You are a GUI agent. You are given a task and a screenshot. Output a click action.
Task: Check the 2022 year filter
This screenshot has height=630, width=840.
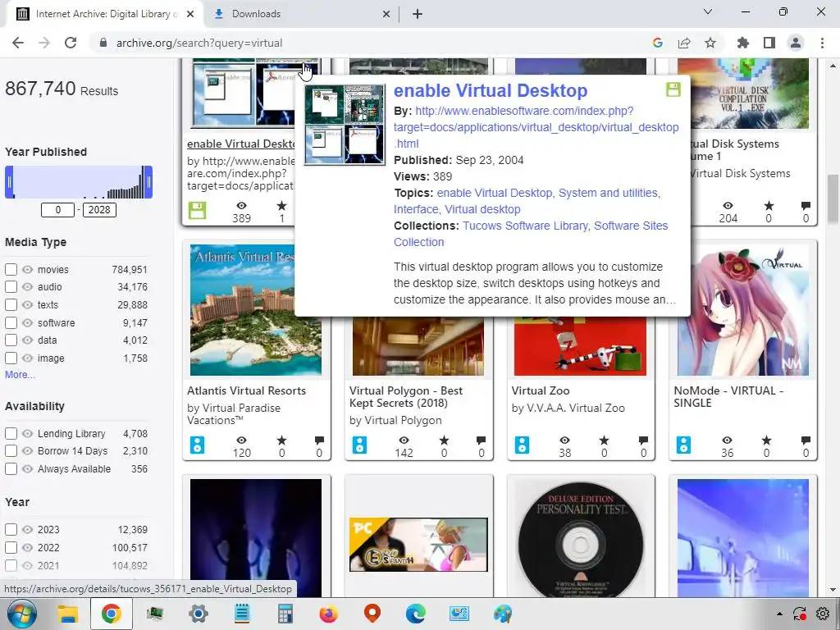click(11, 547)
